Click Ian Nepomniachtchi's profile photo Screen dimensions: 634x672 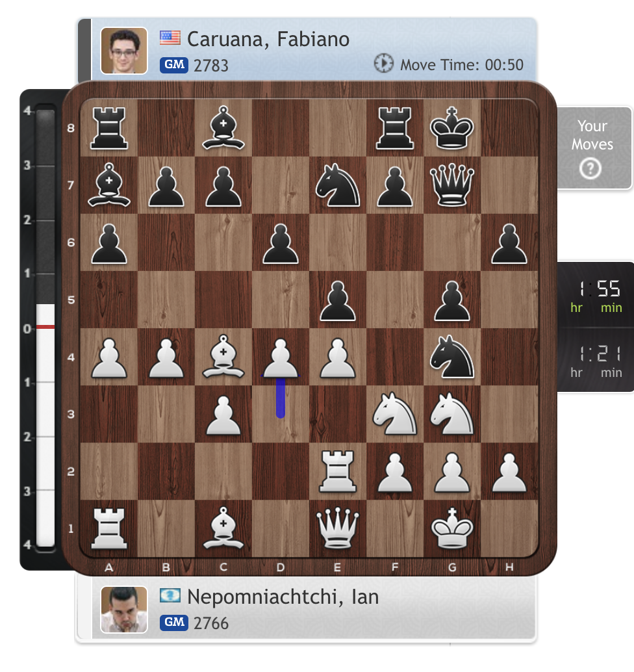click(124, 610)
